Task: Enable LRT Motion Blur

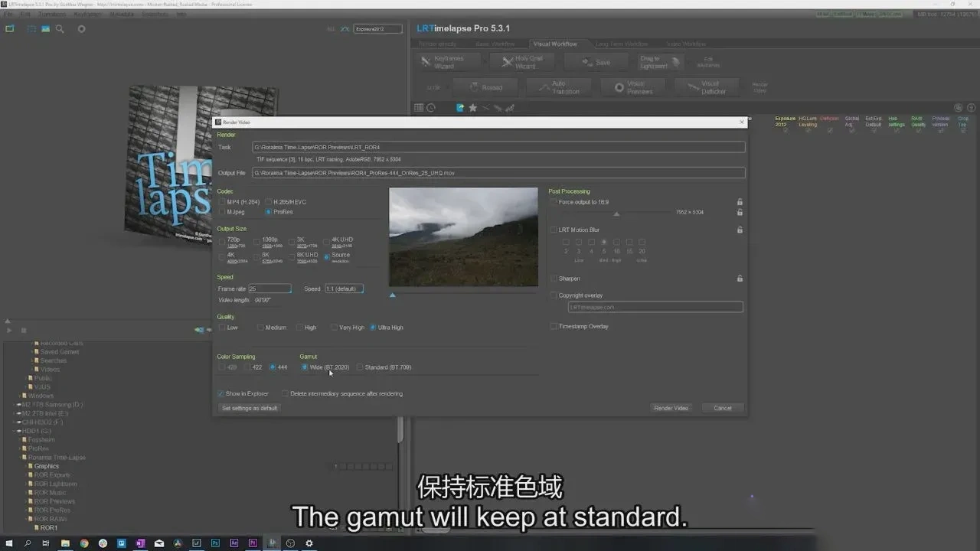Action: (x=575, y=230)
